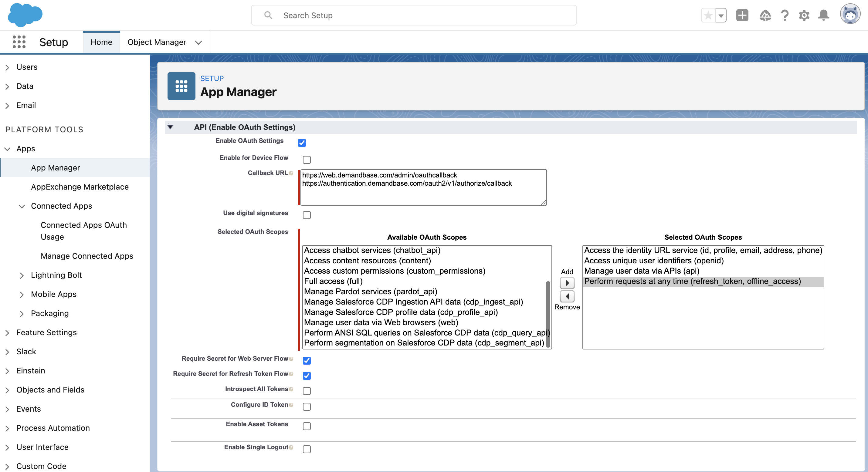
Task: Click help icon for Require Secret Refresh Token Flow
Action: click(291, 374)
